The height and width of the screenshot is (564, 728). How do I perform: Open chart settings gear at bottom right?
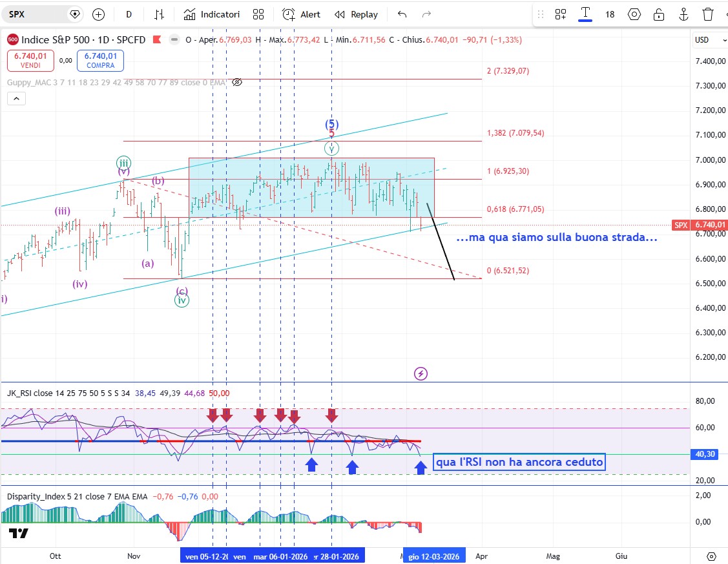[711, 556]
